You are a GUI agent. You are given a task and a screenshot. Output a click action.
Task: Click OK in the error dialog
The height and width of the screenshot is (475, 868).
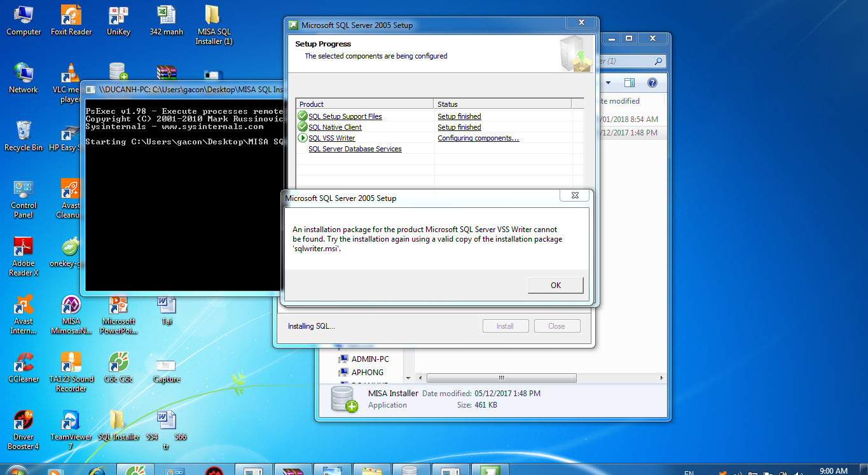[x=555, y=285]
